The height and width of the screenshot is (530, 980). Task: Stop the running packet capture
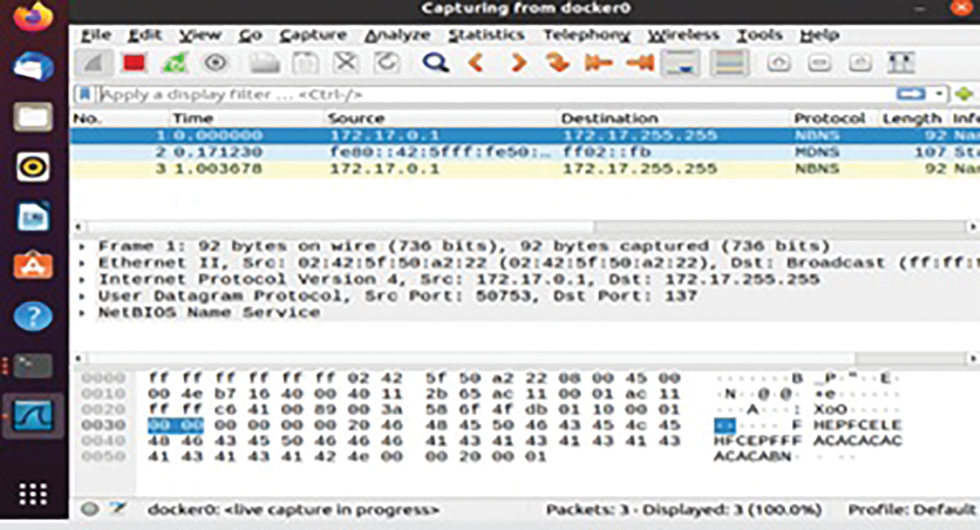pos(134,63)
